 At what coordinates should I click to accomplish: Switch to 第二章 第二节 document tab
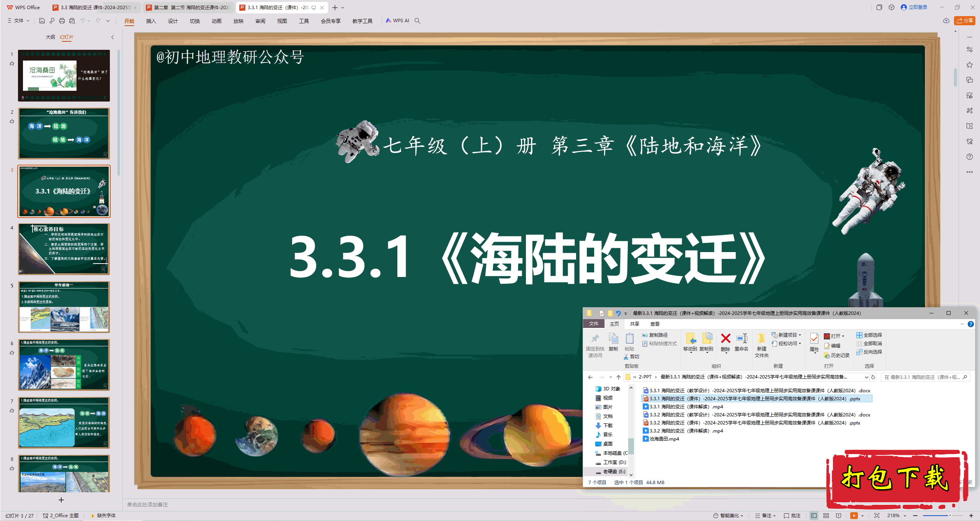click(189, 7)
